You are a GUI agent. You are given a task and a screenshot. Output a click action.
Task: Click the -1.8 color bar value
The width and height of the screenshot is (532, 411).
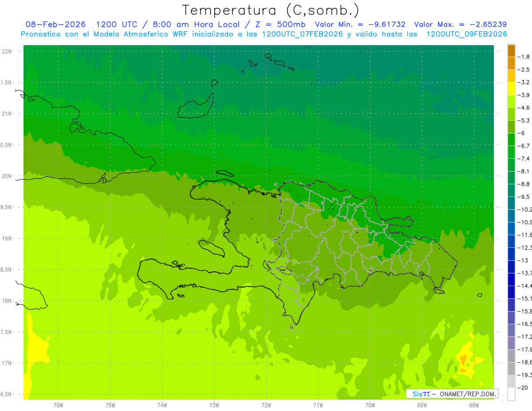524,57
